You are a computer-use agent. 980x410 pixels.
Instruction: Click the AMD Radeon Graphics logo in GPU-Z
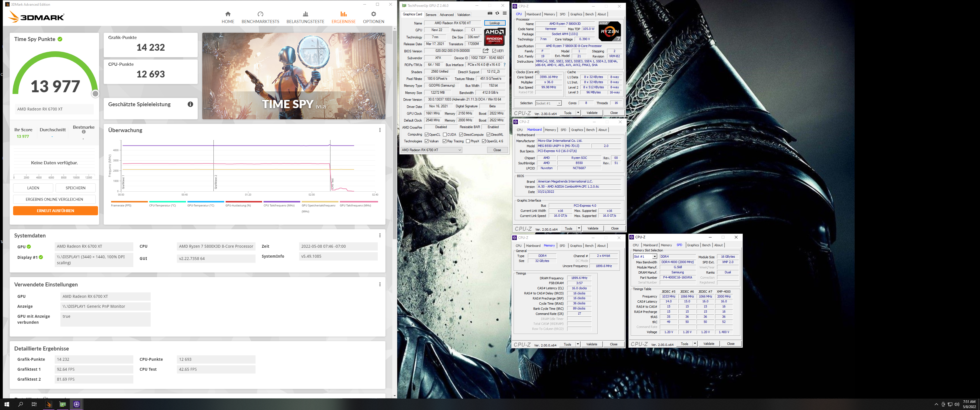(x=495, y=37)
